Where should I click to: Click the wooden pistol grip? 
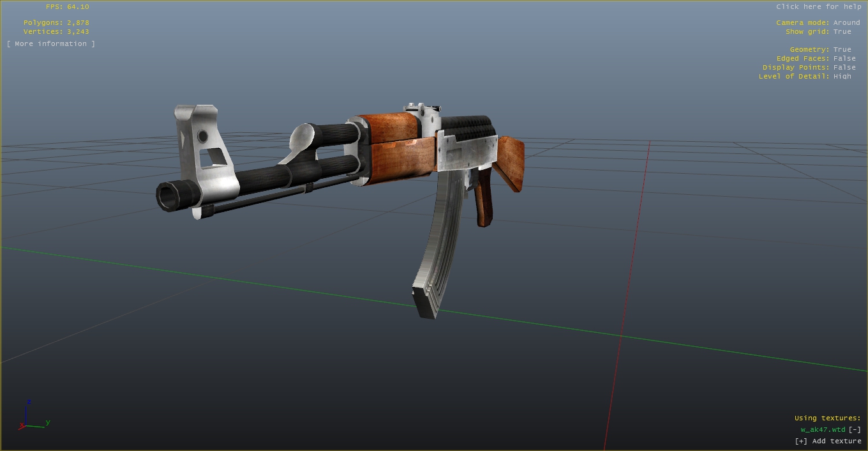tap(484, 199)
